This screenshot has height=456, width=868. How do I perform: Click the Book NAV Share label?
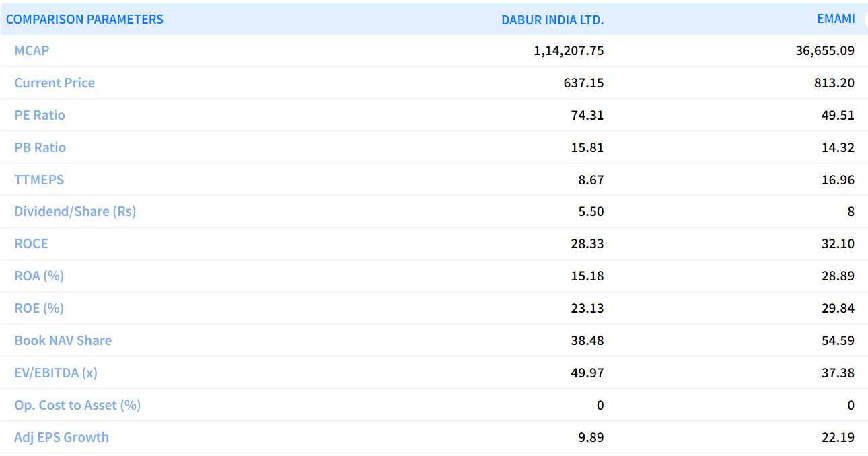pyautogui.click(x=63, y=340)
